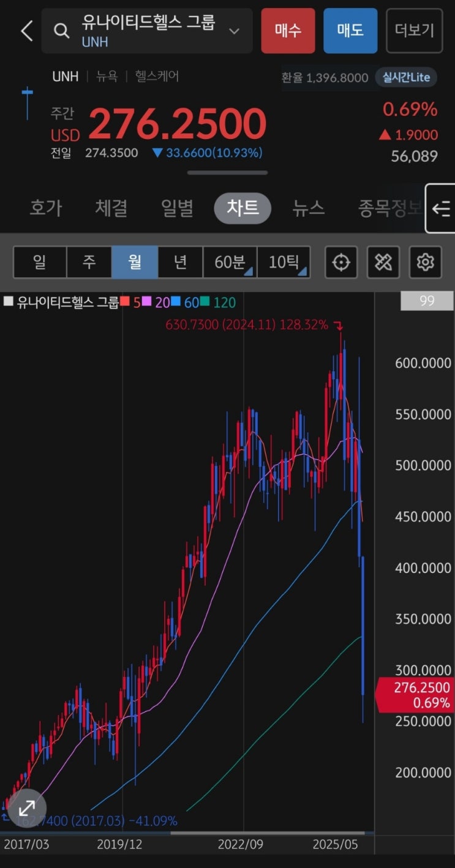Select the 주 weekly chart period

(89, 263)
